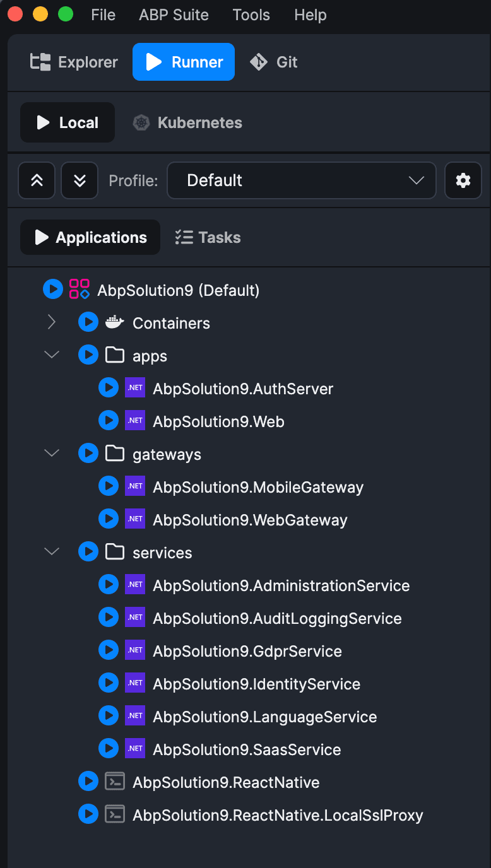Image resolution: width=491 pixels, height=868 pixels.
Task: Click the terminal icon of ReactNative.LocalSslProxy
Action: point(115,815)
